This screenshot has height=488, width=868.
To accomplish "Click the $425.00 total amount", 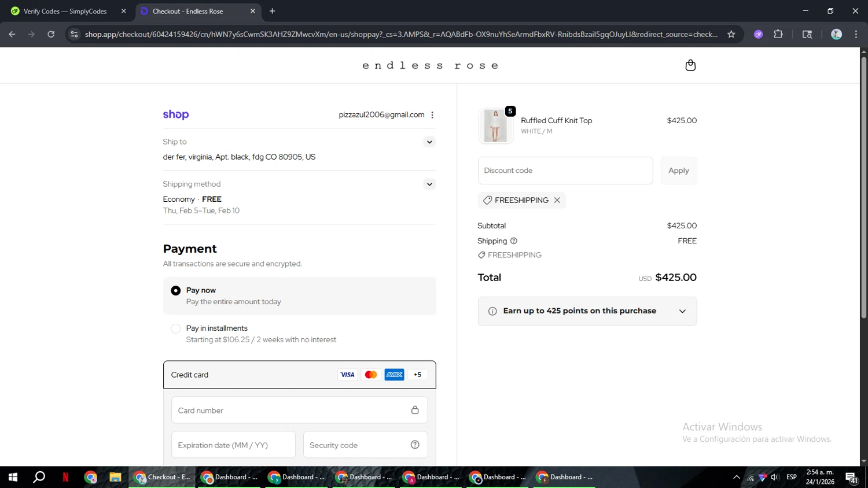I will coord(676,278).
